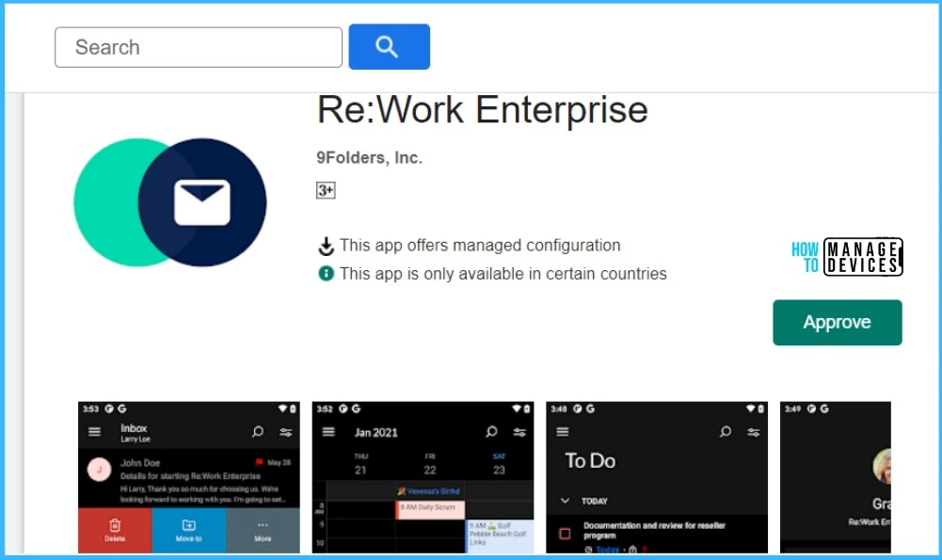Open the Jan 2021 calendar screenshot
Image resolution: width=942 pixels, height=560 pixels.
tap(423, 478)
